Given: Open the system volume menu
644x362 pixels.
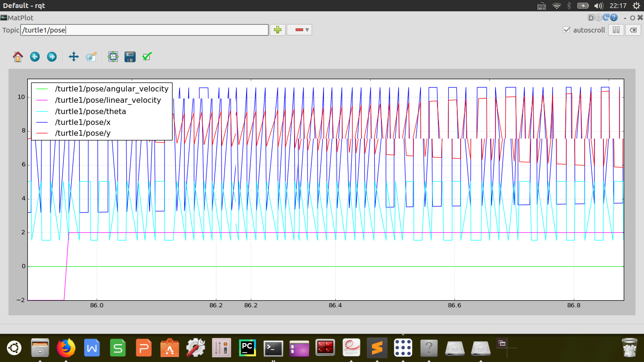Looking at the screenshot, I should coord(598,6).
